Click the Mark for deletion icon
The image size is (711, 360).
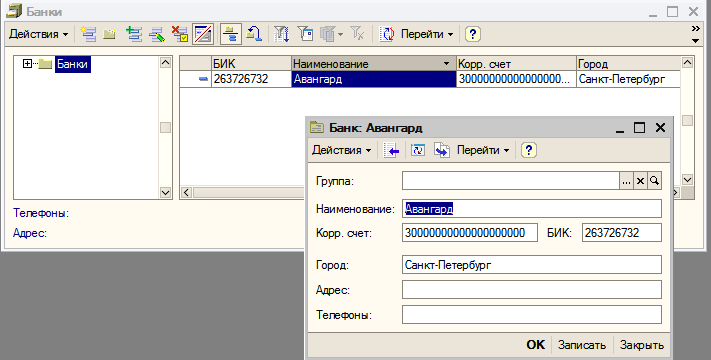(x=180, y=34)
